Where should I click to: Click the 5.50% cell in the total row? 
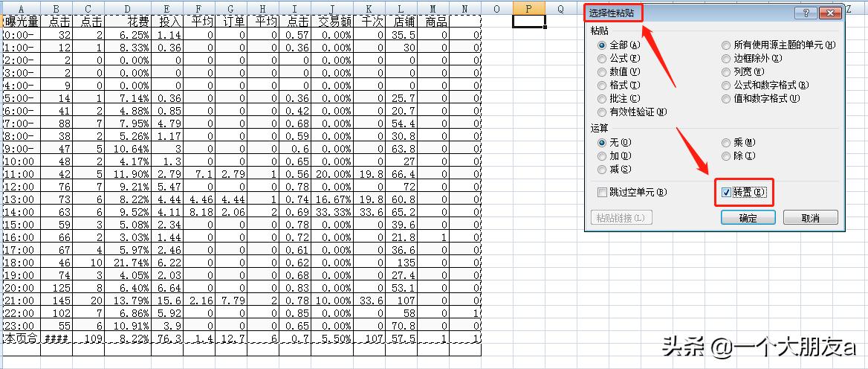332,338
